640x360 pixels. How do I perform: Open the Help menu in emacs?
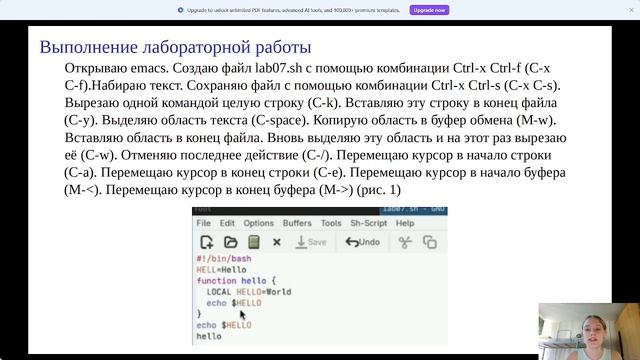tap(405, 223)
